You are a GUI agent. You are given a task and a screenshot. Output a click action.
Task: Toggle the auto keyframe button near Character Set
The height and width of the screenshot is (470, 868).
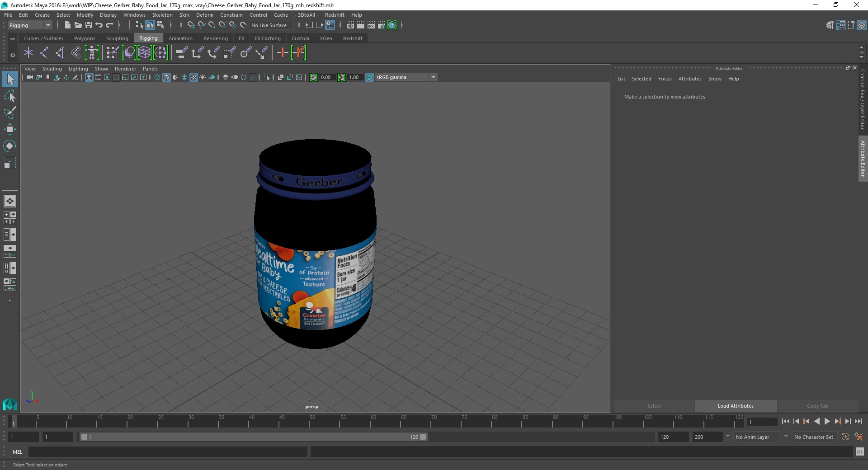tap(845, 437)
